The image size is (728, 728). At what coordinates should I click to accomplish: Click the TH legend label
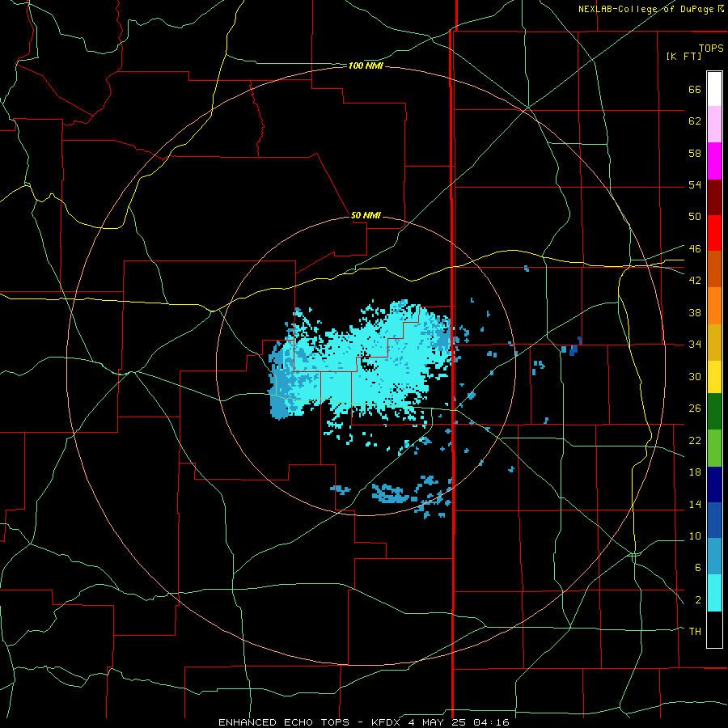[x=695, y=631]
